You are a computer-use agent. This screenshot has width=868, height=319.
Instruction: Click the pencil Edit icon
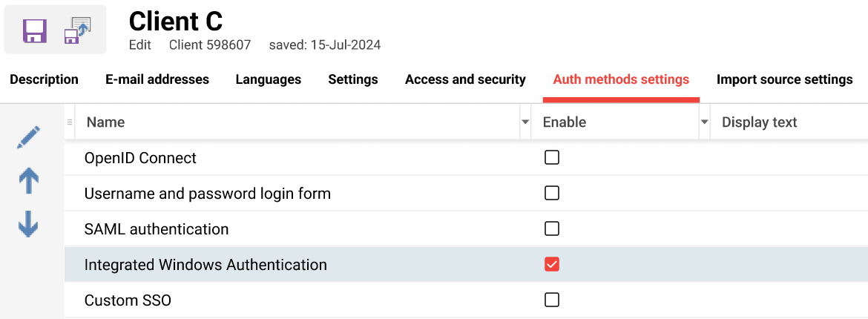coord(28,137)
